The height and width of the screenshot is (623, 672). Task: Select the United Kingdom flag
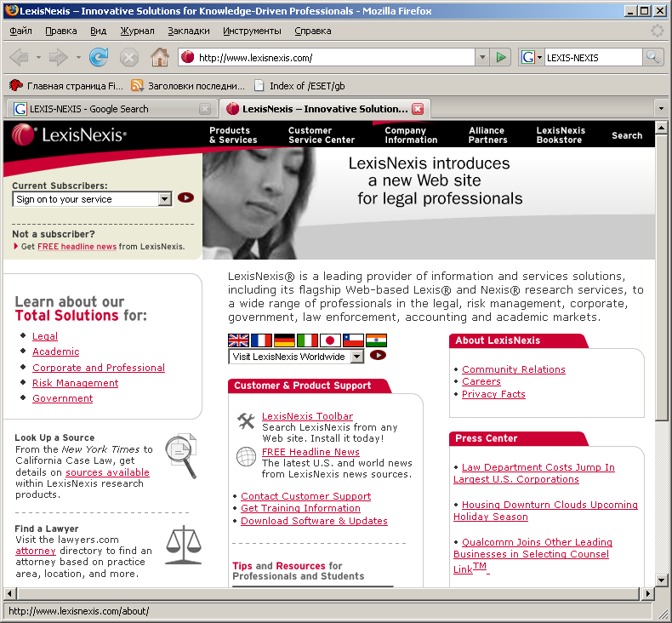[x=238, y=340]
